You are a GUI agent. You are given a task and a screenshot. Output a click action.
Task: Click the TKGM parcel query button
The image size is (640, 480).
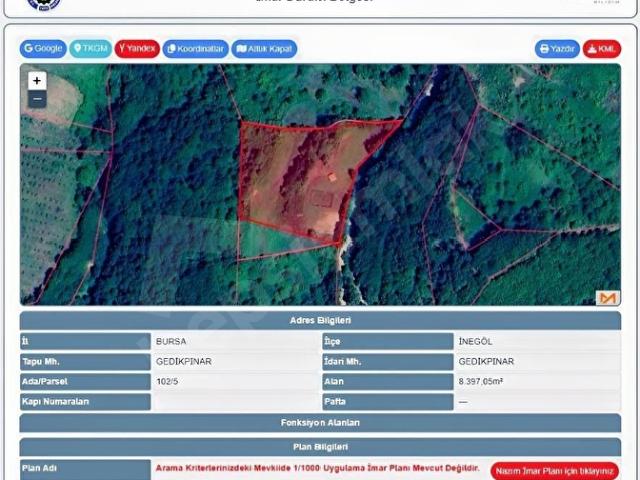point(90,49)
